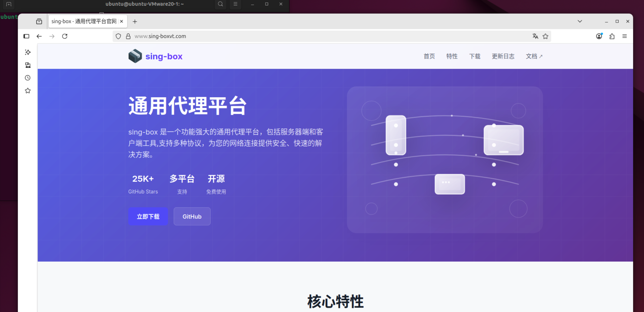The height and width of the screenshot is (312, 644).
Task: Toggle tracking protection via shield icon
Action: point(118,36)
